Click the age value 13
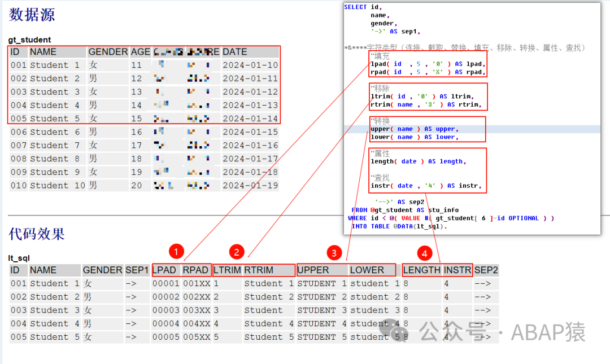The image size is (610, 364). click(137, 92)
